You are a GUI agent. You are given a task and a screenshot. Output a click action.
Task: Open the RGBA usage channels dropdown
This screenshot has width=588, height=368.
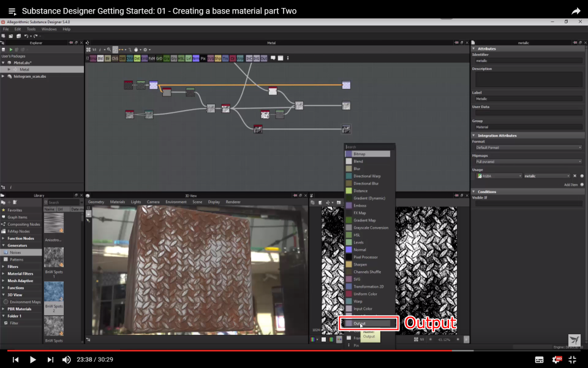click(x=499, y=176)
